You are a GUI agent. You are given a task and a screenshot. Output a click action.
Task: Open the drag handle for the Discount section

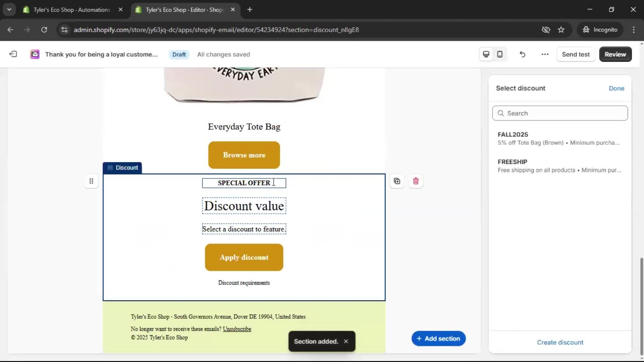point(91,181)
